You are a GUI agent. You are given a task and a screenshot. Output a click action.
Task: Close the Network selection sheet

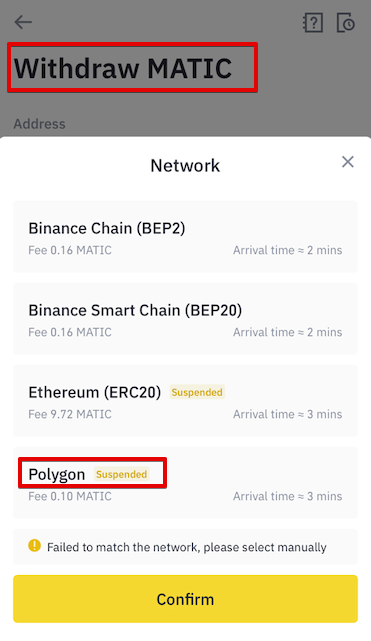tap(348, 162)
